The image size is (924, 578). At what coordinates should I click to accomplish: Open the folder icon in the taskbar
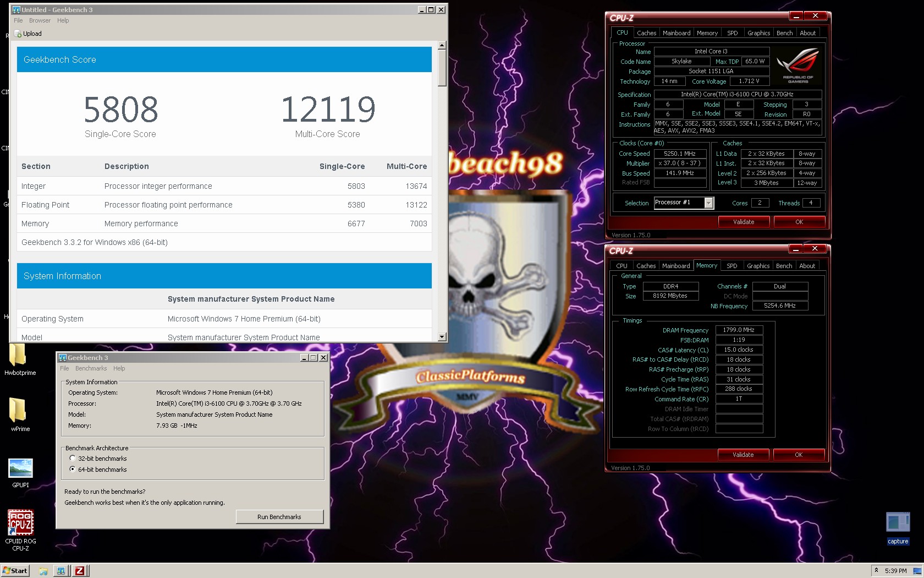[x=43, y=571]
